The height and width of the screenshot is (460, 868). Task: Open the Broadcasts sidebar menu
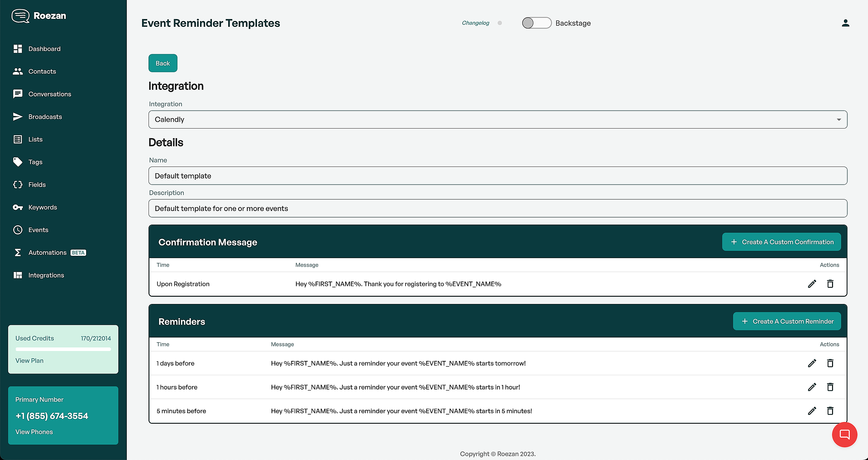[45, 117]
